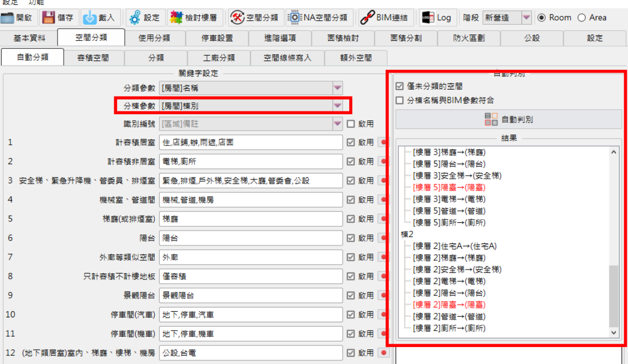Screen dimensions: 628x364
Task: Enable 分棟名稱與BIM參數符合 checkbox
Action: 400,100
